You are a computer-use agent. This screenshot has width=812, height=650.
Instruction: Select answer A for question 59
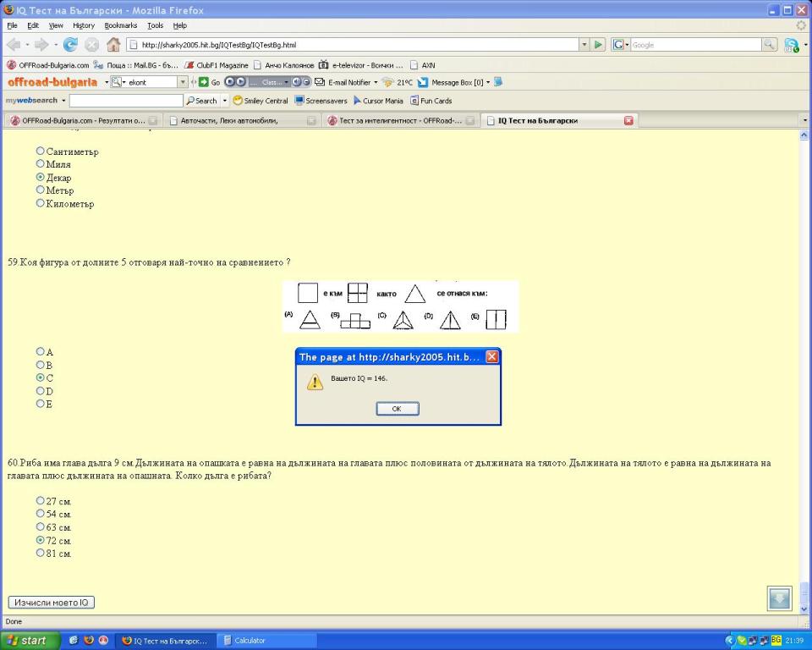click(40, 351)
